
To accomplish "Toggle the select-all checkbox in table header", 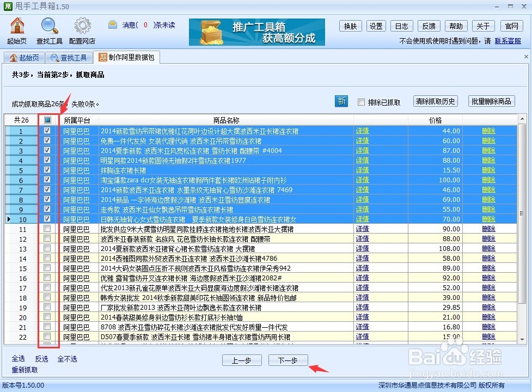I will [47, 119].
